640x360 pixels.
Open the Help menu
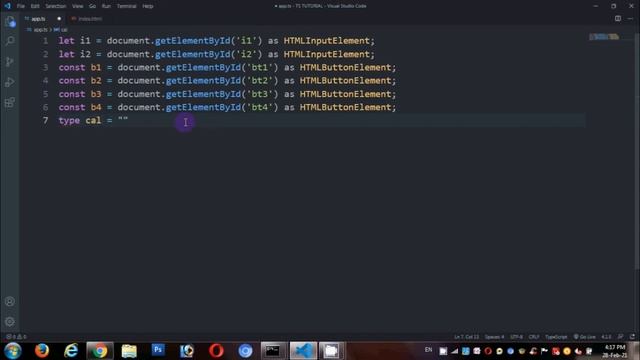(x=148, y=6)
